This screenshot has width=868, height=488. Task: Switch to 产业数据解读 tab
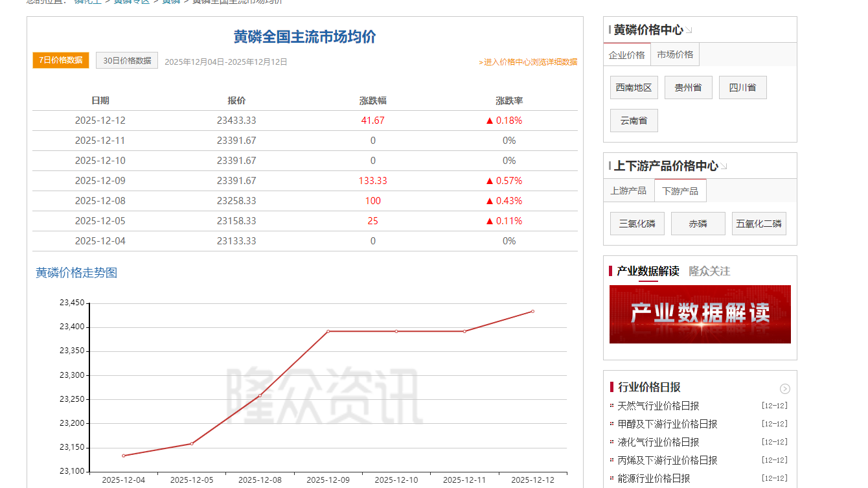tap(648, 271)
